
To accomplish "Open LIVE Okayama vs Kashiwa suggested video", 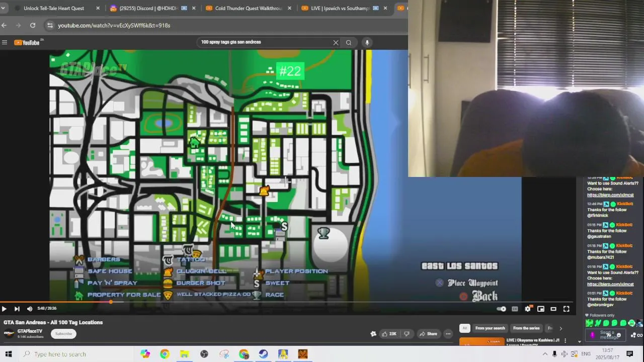I will point(532,341).
